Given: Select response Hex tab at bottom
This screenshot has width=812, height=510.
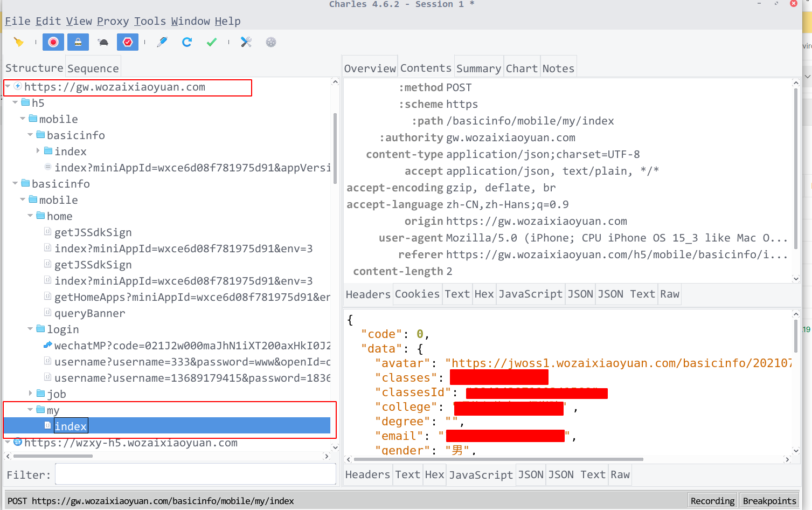Looking at the screenshot, I should tap(434, 474).
